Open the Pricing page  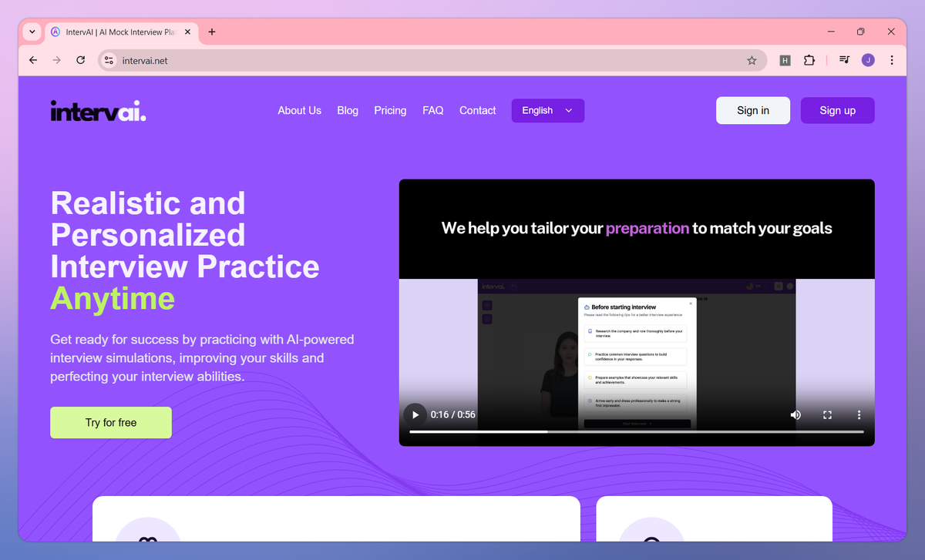(x=390, y=111)
